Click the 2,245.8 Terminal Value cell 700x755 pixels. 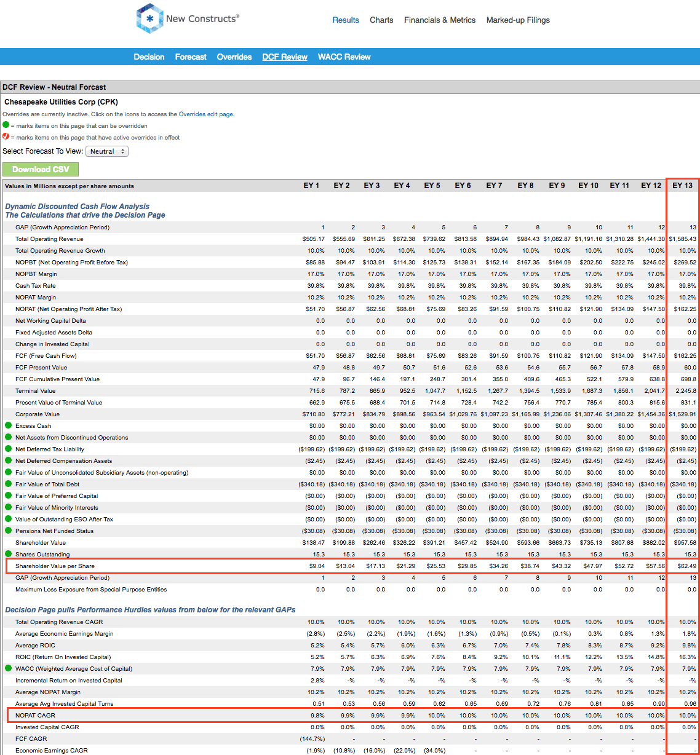point(686,390)
